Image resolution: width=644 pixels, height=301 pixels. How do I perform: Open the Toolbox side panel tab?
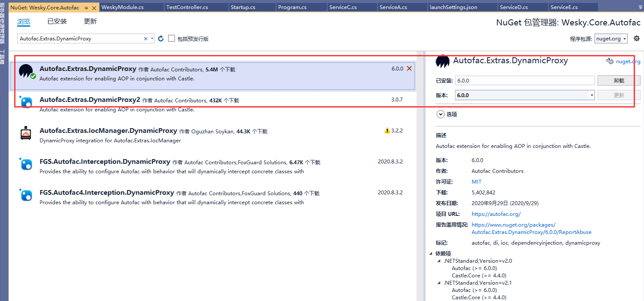click(3, 58)
